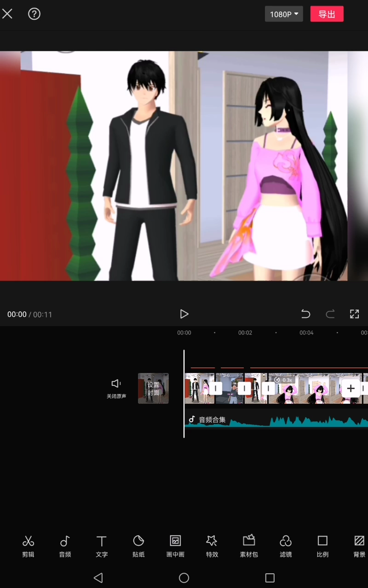This screenshot has width=368, height=588.
Task: Open the 贴纸 sticker tool
Action: tap(138, 546)
